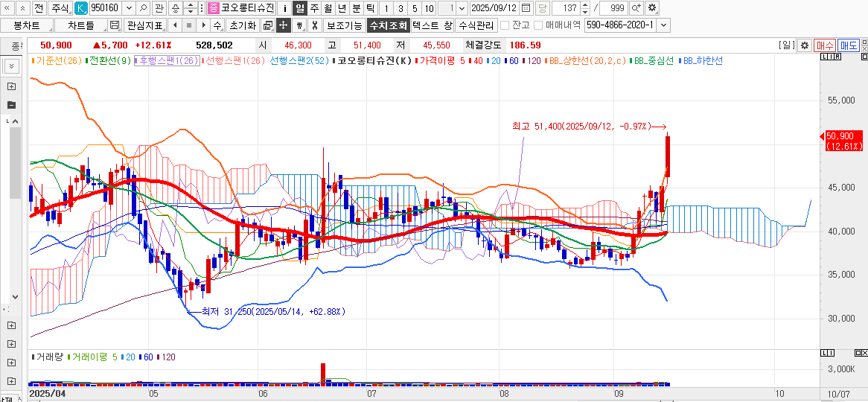
Task: Click the crosshair cursor tool icon
Action: (x=283, y=25)
